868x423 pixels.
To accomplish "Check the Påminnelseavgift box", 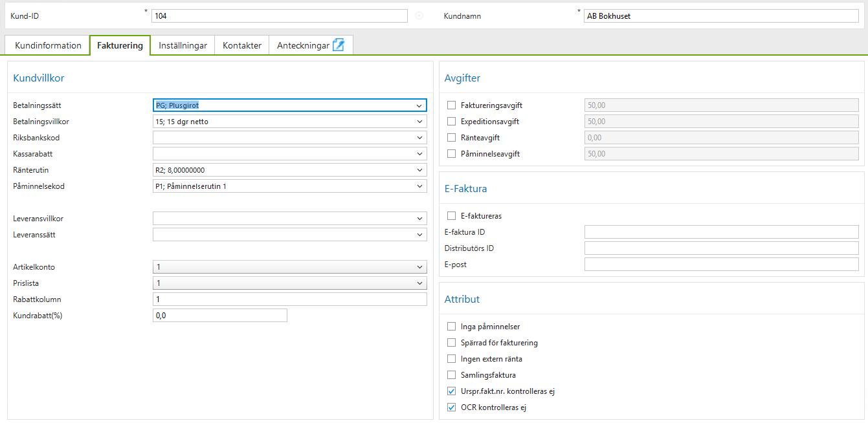I will point(451,153).
